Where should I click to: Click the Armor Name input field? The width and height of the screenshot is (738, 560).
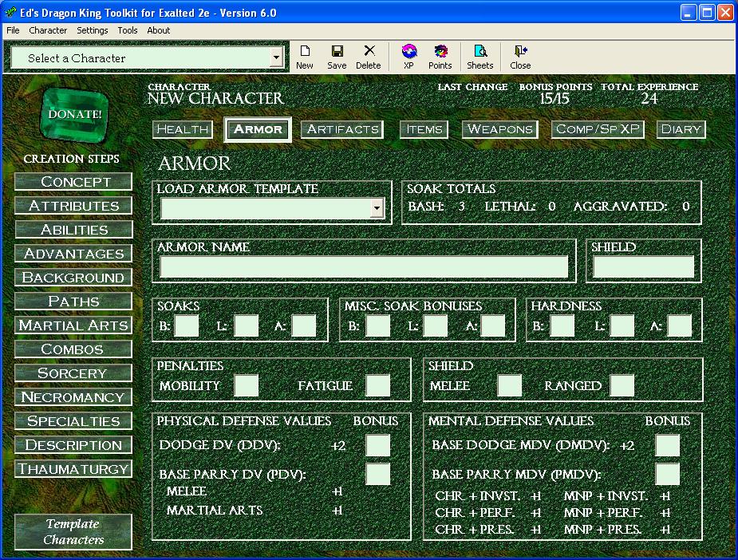(x=364, y=267)
